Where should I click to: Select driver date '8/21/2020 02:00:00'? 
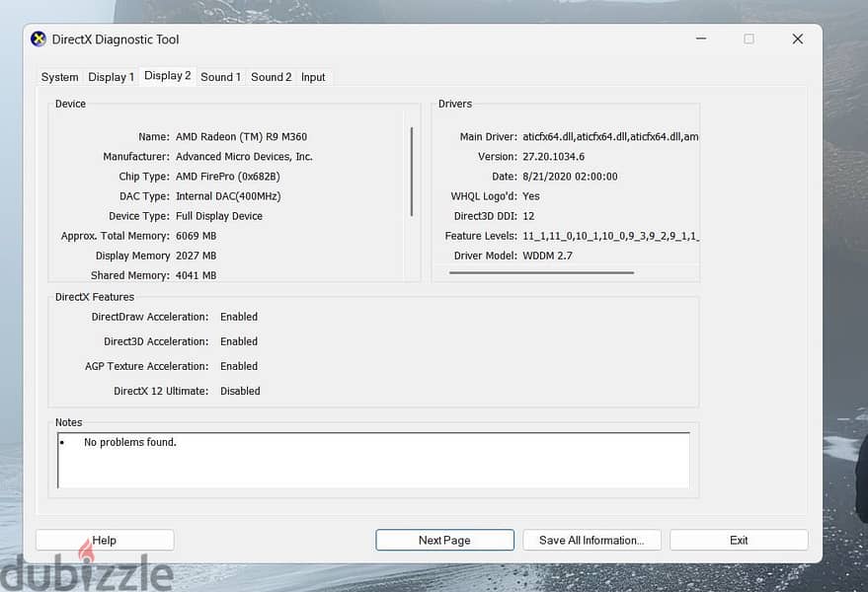click(570, 177)
